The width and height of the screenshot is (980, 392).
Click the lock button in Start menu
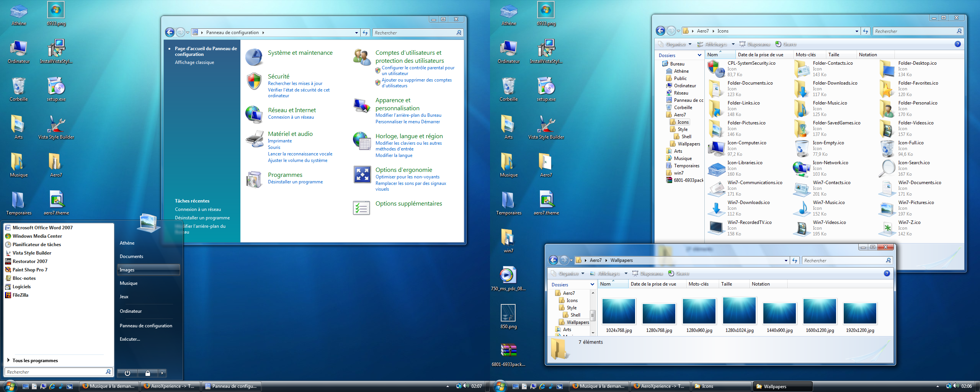tap(147, 373)
